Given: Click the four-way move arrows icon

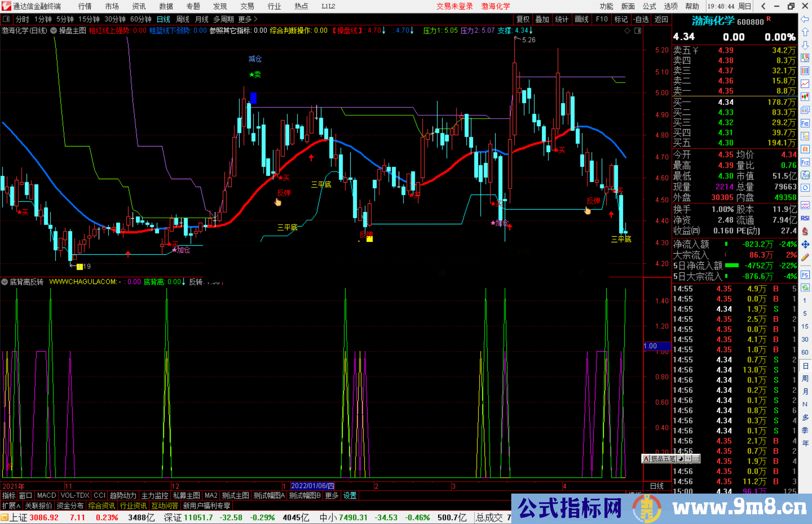Looking at the screenshot, I should 805,245.
